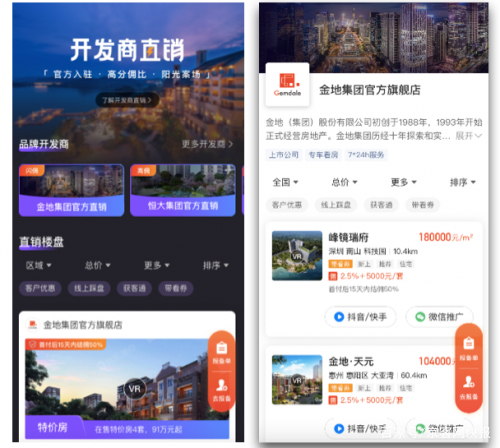
Task: Tap 了解开发商直销 button on banner
Action: [127, 100]
